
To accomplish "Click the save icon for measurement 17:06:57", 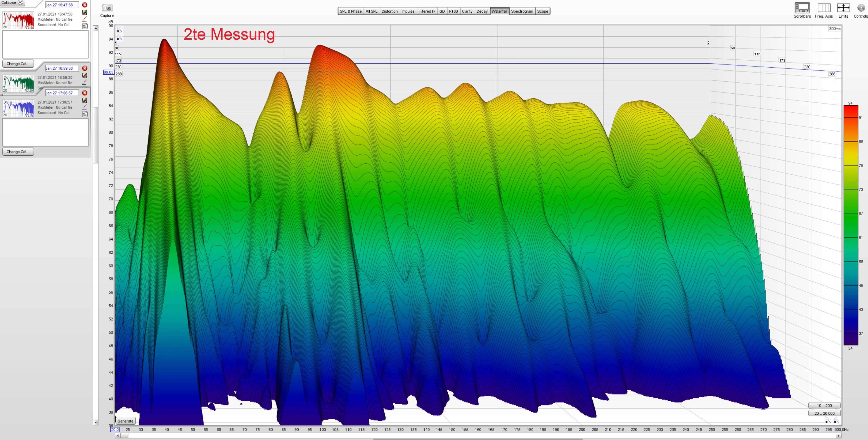I will pyautogui.click(x=85, y=100).
